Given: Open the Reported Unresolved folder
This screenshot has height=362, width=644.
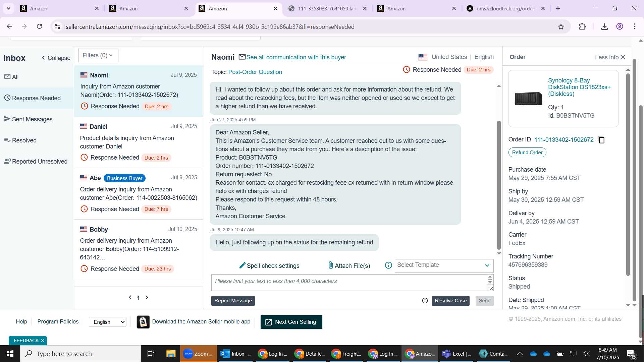Looking at the screenshot, I should click(37, 161).
